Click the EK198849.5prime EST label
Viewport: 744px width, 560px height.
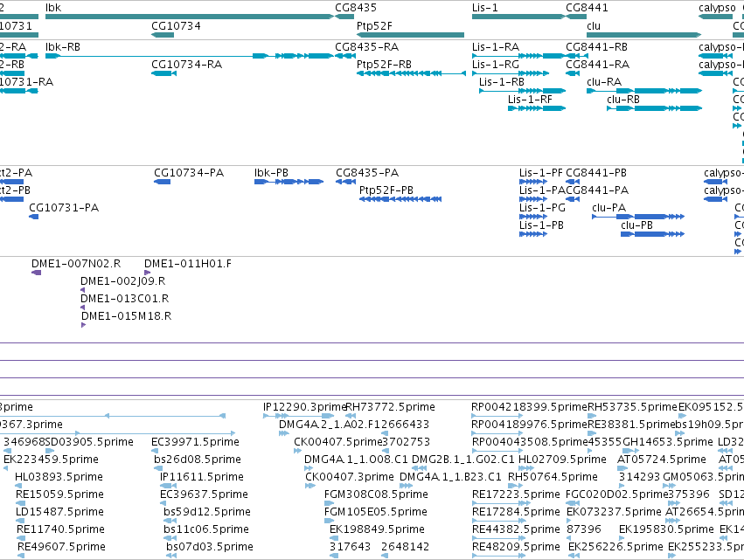click(x=377, y=529)
